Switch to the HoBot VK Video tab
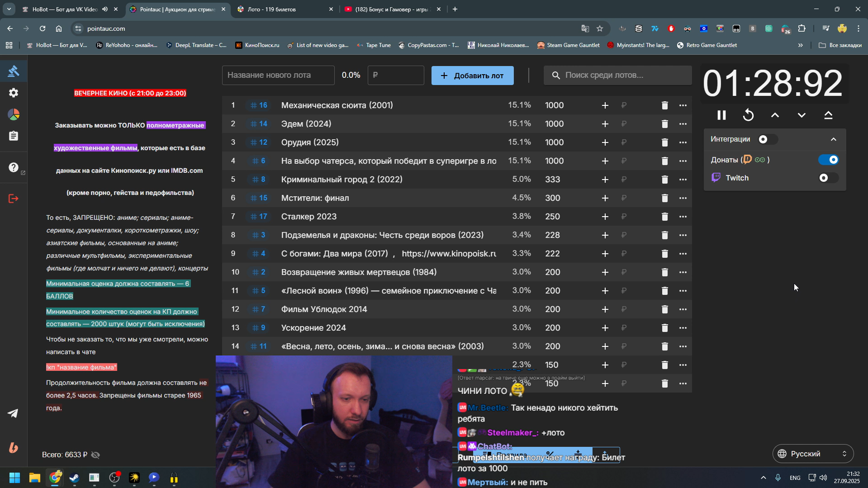This screenshot has width=868, height=488. point(65,9)
